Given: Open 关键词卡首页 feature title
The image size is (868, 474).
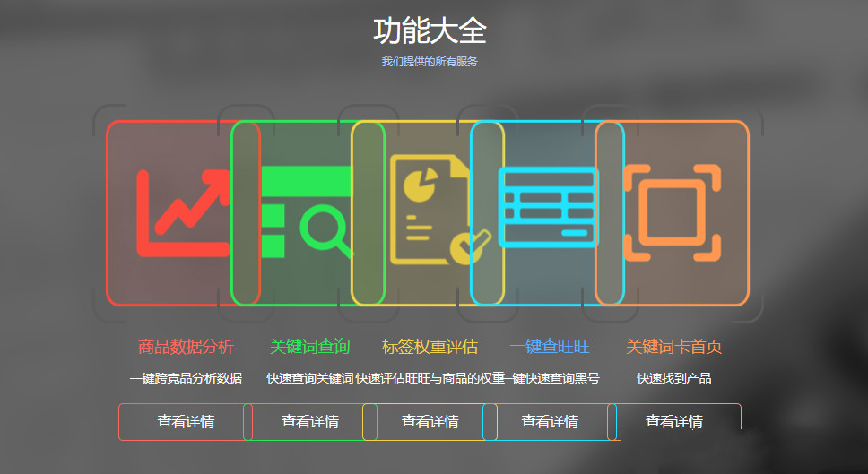Looking at the screenshot, I should point(673,347).
